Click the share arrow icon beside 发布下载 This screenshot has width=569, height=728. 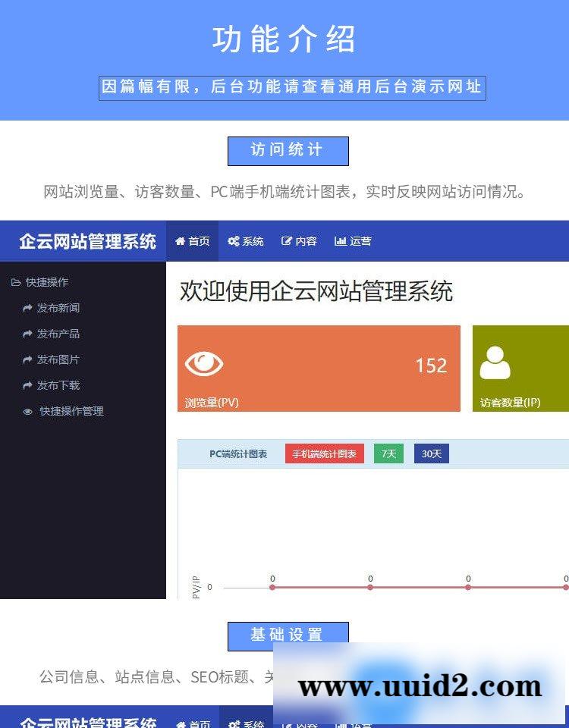[x=28, y=385]
